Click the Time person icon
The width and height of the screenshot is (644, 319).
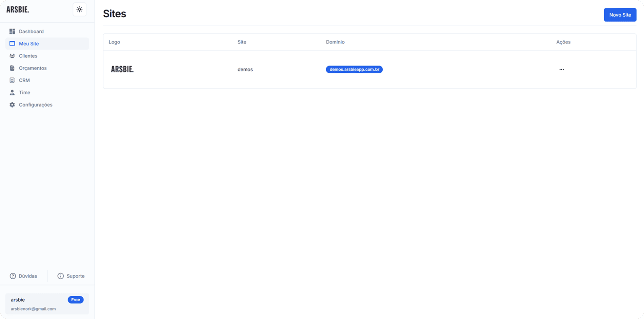click(x=12, y=93)
